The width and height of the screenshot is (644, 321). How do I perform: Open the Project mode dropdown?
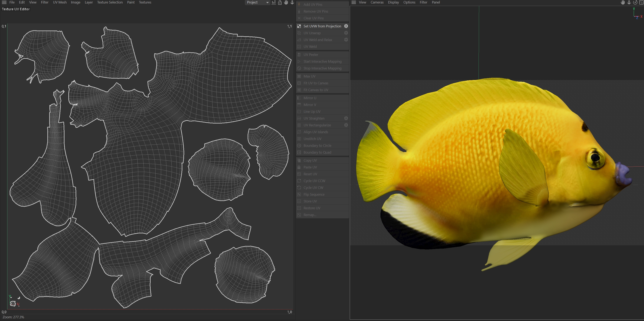coord(258,2)
